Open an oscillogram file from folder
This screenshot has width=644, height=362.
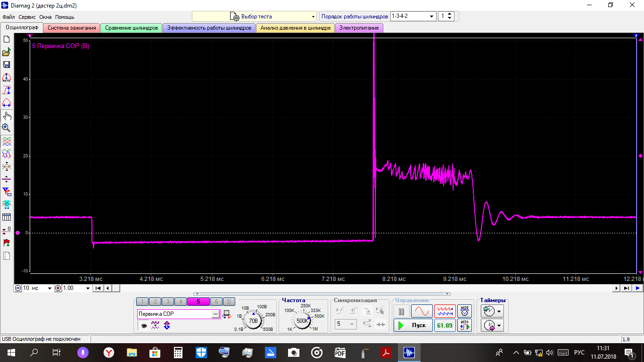tap(7, 52)
